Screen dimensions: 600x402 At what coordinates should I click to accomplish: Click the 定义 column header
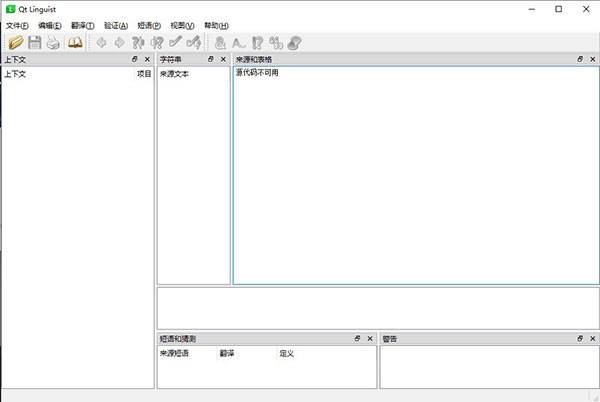[326, 353]
